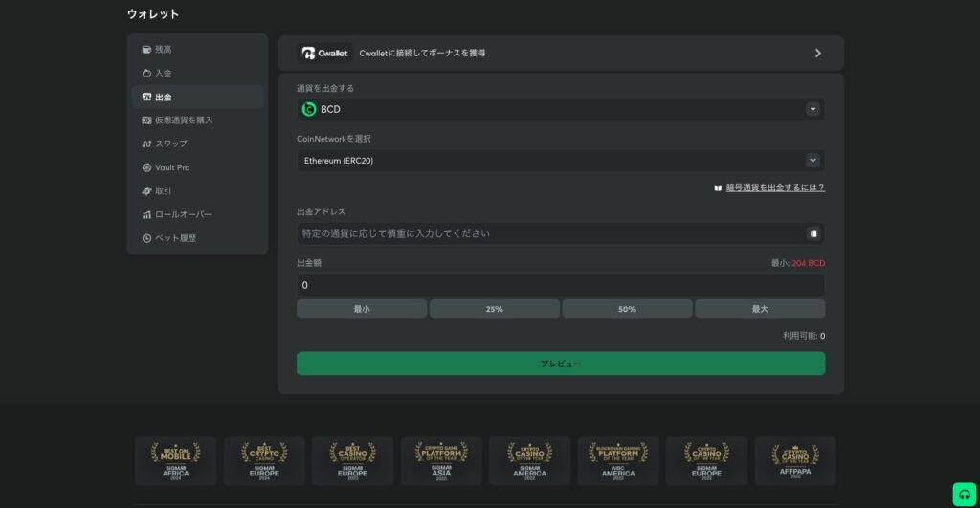This screenshot has height=508, width=980.
Task: Click the book icon beside the help link
Action: point(718,188)
